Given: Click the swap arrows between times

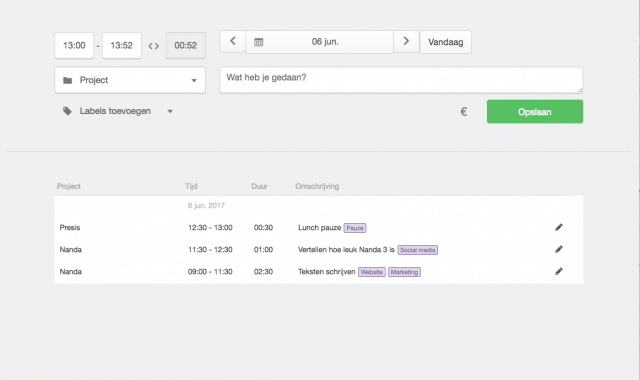Looking at the screenshot, I should (x=153, y=46).
